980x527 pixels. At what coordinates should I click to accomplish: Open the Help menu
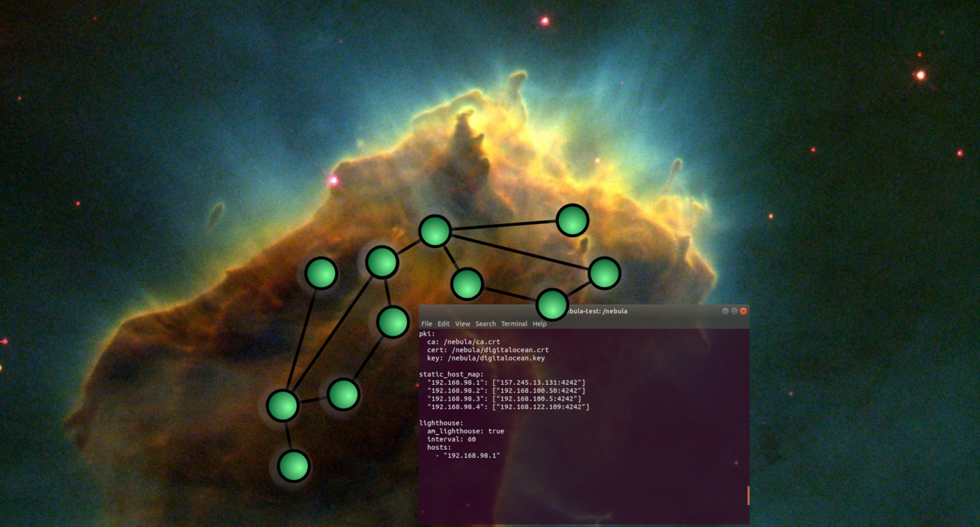(x=539, y=323)
